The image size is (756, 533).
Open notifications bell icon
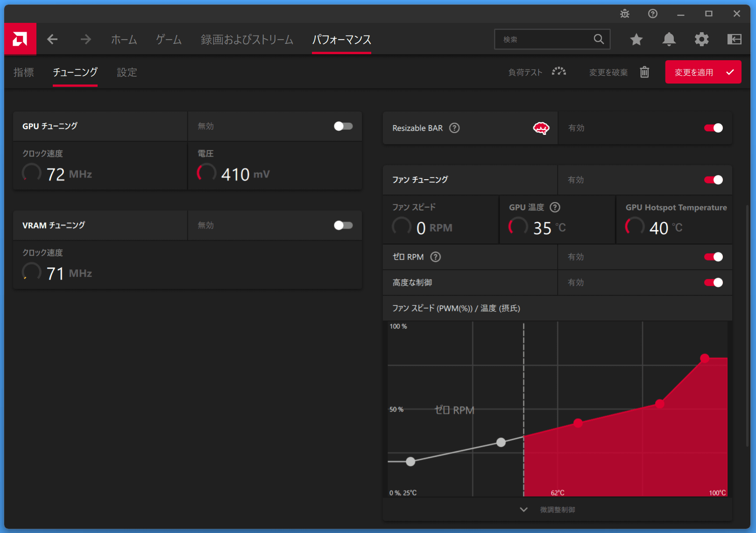point(669,40)
